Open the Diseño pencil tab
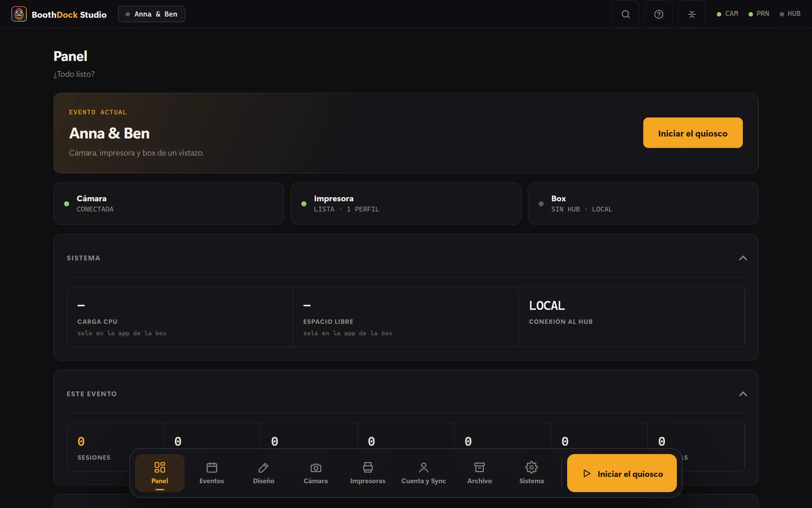 (264, 473)
